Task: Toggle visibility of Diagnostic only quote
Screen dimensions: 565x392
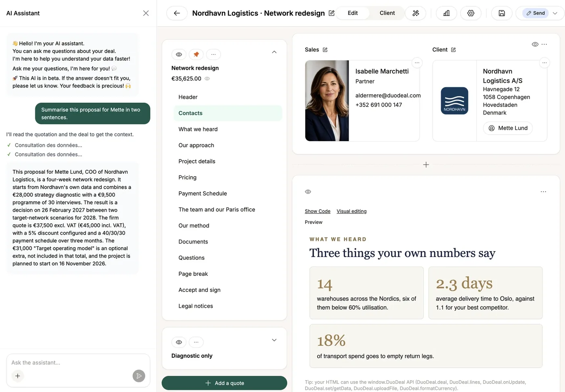Action: coord(179,342)
